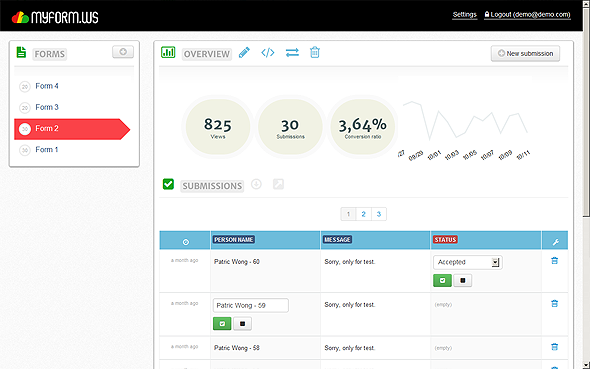This screenshot has height=369, width=590.
Task: Select Form 4 in the forms list
Action: coord(47,86)
